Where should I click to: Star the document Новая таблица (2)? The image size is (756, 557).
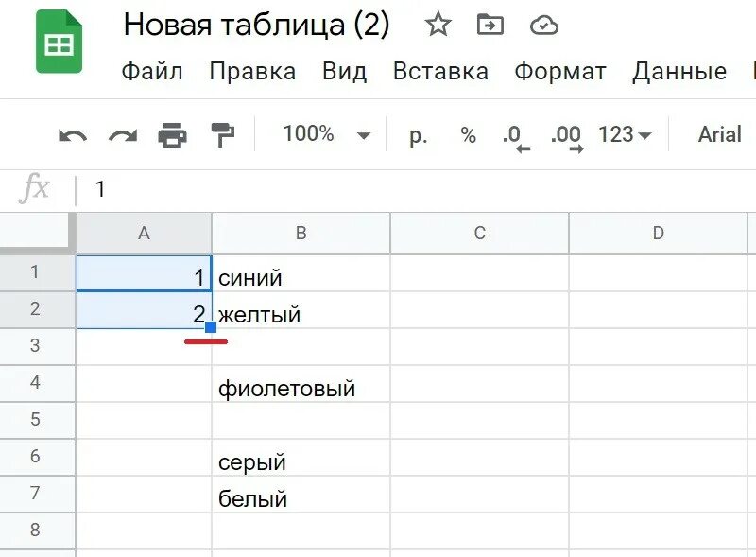(438, 26)
